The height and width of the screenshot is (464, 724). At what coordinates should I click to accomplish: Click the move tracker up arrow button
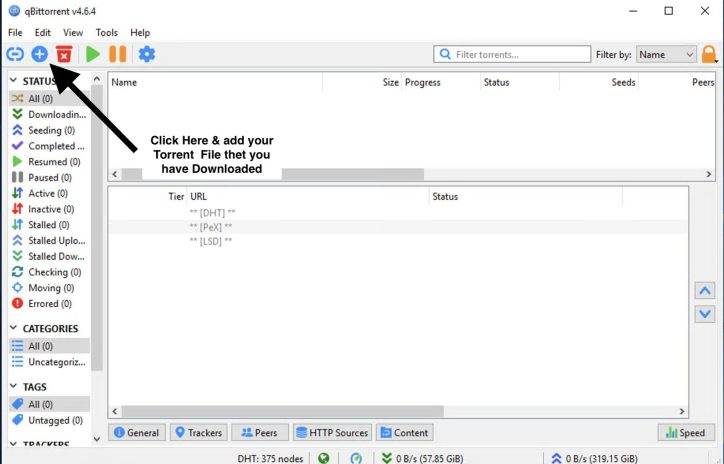click(705, 290)
